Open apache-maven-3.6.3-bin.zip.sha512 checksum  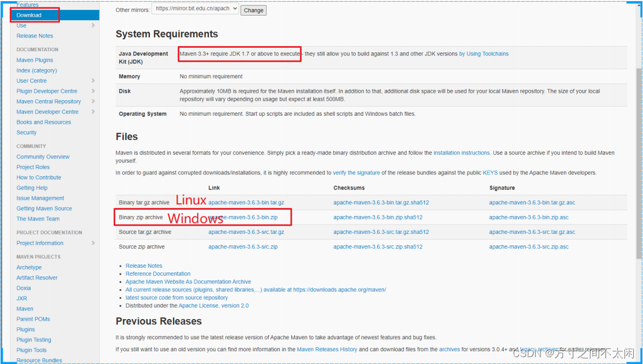point(378,217)
